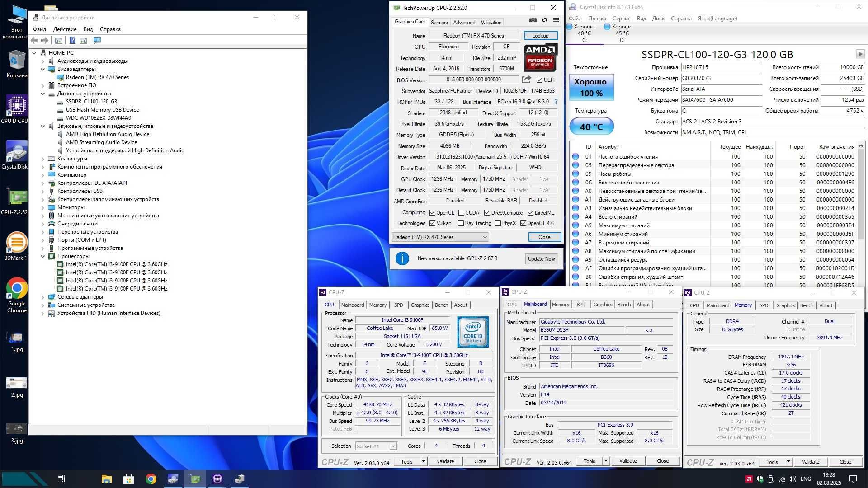Open the 3DMark desktop icon
The width and height of the screenshot is (868, 488).
point(16,246)
